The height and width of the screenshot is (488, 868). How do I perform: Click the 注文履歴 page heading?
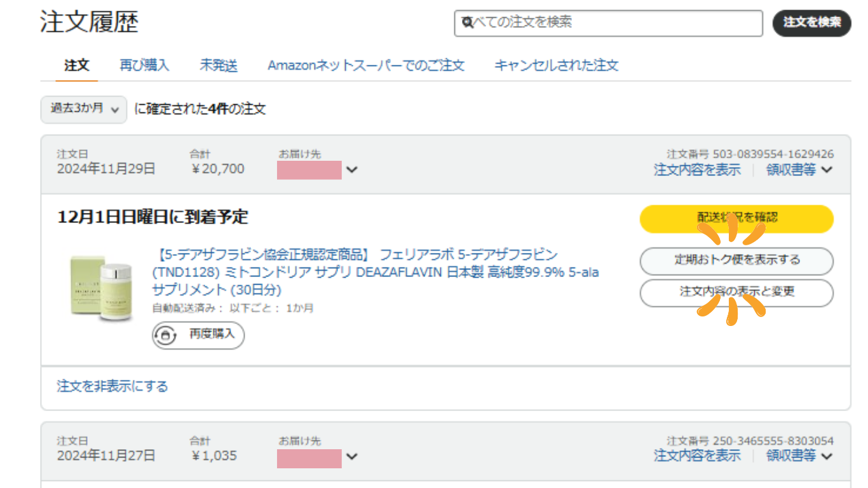click(89, 23)
